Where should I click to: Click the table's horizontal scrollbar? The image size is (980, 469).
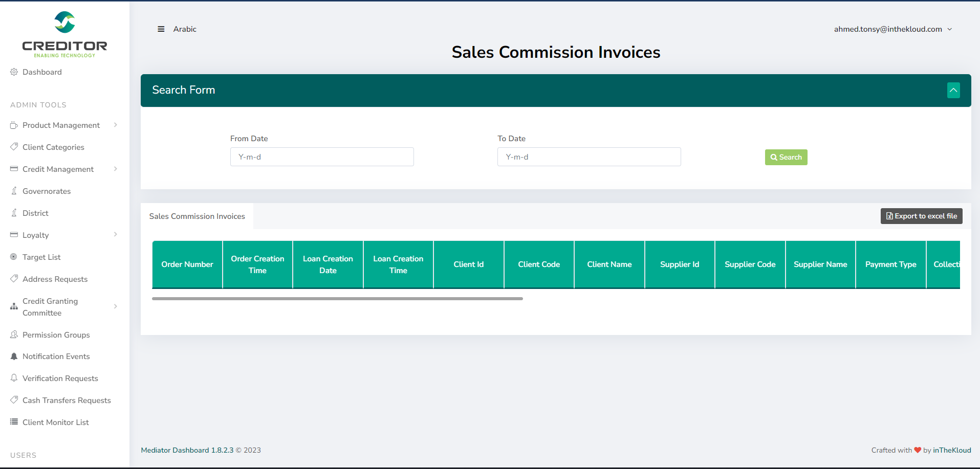(337, 299)
